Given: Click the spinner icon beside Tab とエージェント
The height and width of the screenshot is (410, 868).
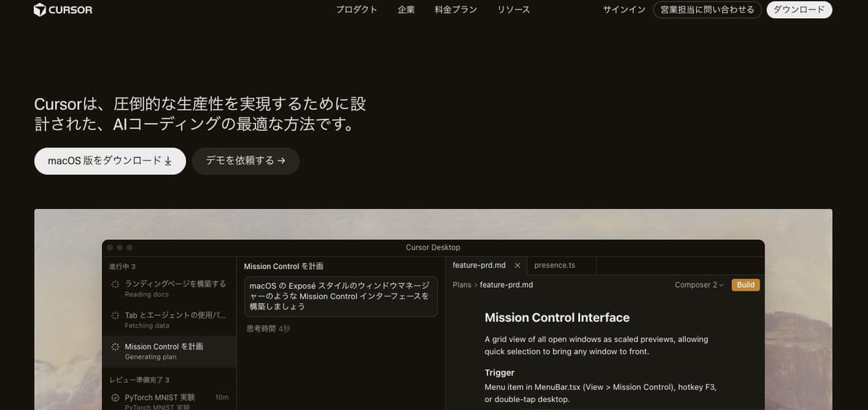Looking at the screenshot, I should (115, 315).
